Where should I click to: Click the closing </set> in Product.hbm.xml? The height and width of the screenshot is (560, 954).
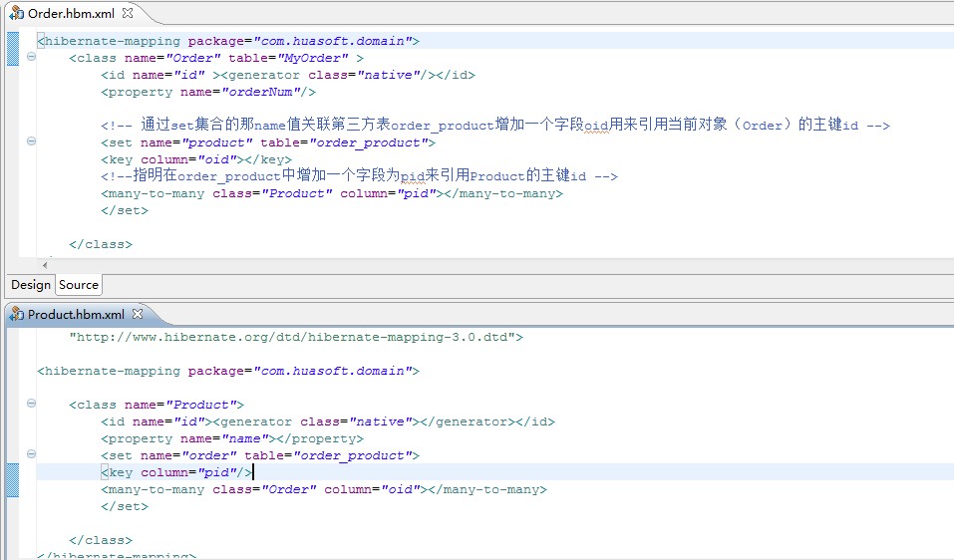(125, 506)
